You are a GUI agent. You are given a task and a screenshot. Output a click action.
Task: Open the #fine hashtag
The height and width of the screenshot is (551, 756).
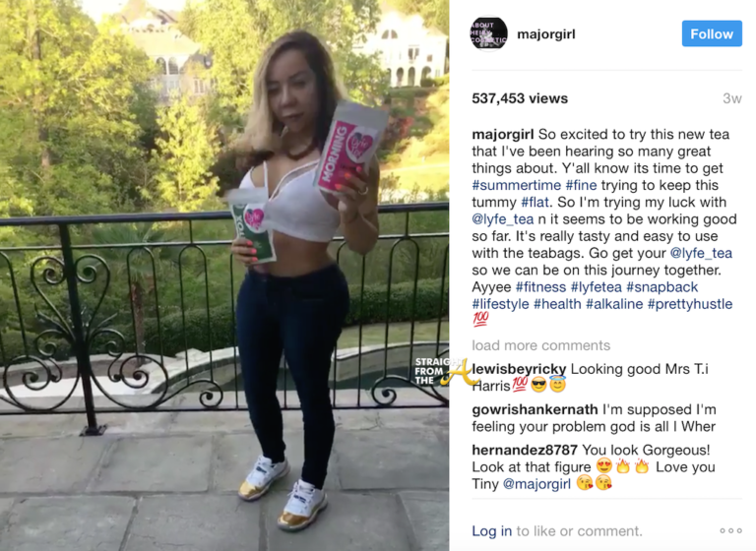(581, 185)
